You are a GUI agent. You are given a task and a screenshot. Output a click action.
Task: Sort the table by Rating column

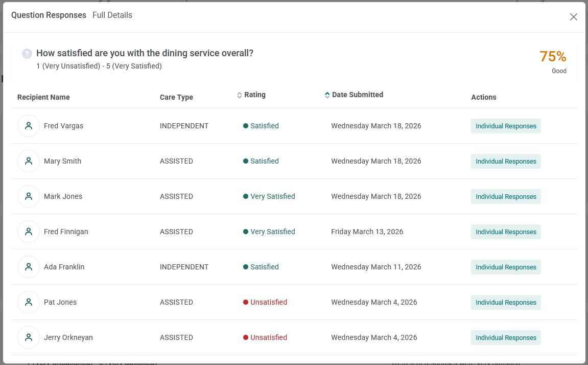tap(251, 95)
